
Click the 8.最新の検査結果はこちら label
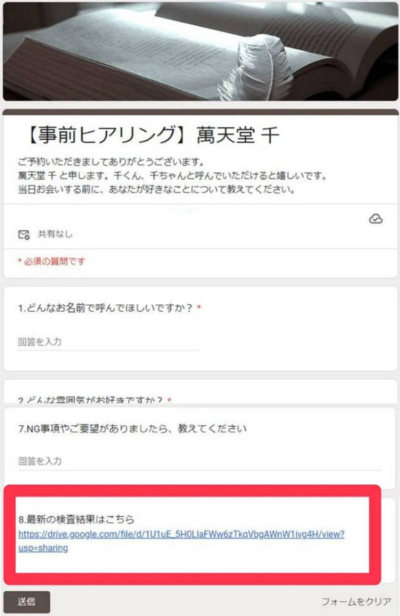click(x=77, y=519)
